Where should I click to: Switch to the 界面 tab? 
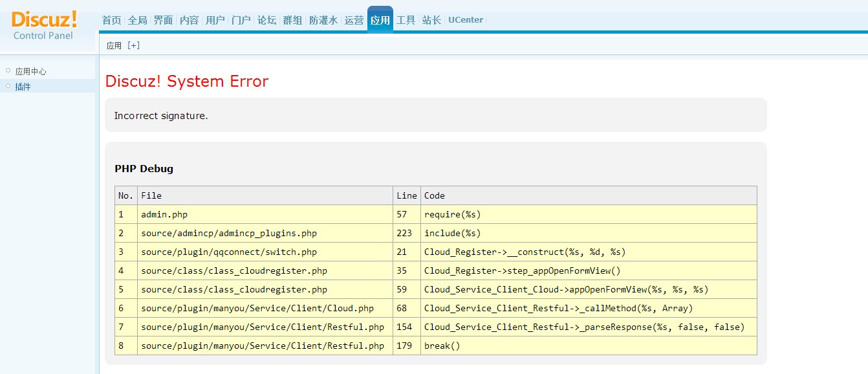pos(163,20)
